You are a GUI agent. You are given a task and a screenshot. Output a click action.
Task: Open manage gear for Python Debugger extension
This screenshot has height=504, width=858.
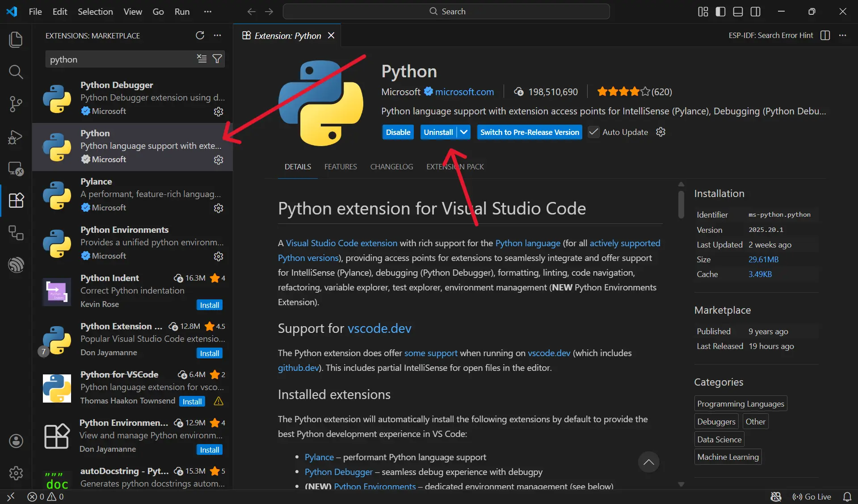coord(219,112)
